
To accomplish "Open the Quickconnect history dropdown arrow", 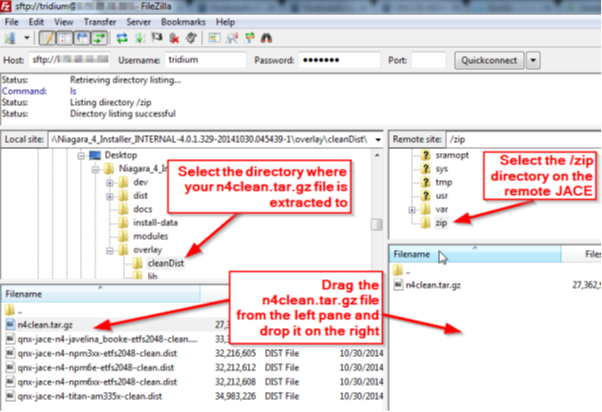I will pos(533,60).
